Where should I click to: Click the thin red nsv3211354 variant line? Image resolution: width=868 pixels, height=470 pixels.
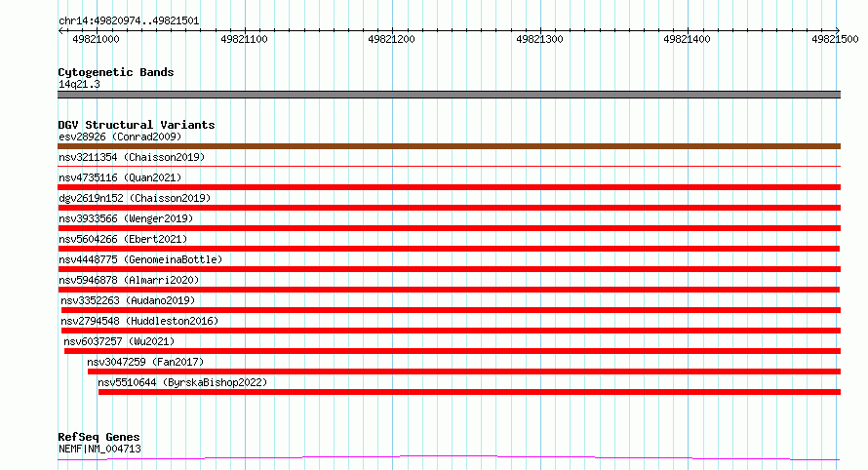[x=449, y=166]
